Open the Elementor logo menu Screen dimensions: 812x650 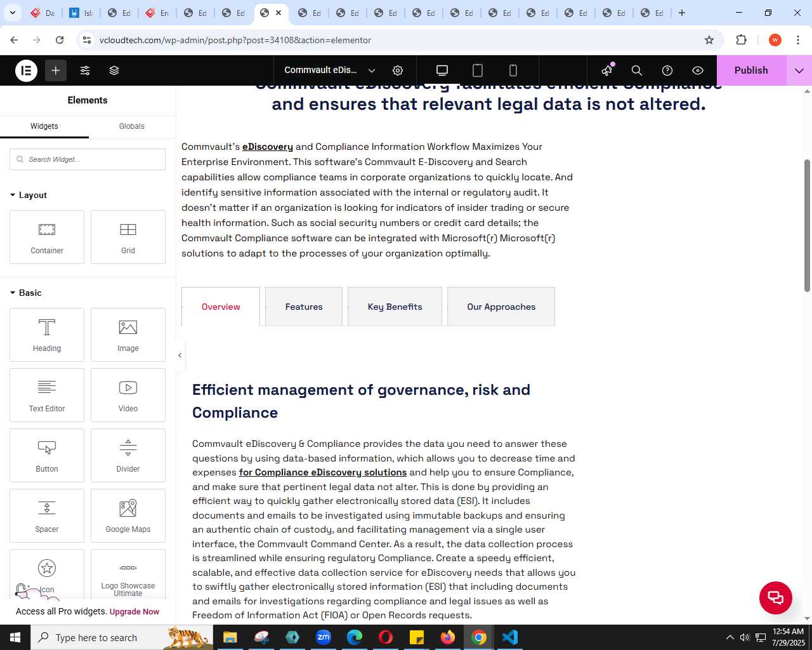click(27, 70)
